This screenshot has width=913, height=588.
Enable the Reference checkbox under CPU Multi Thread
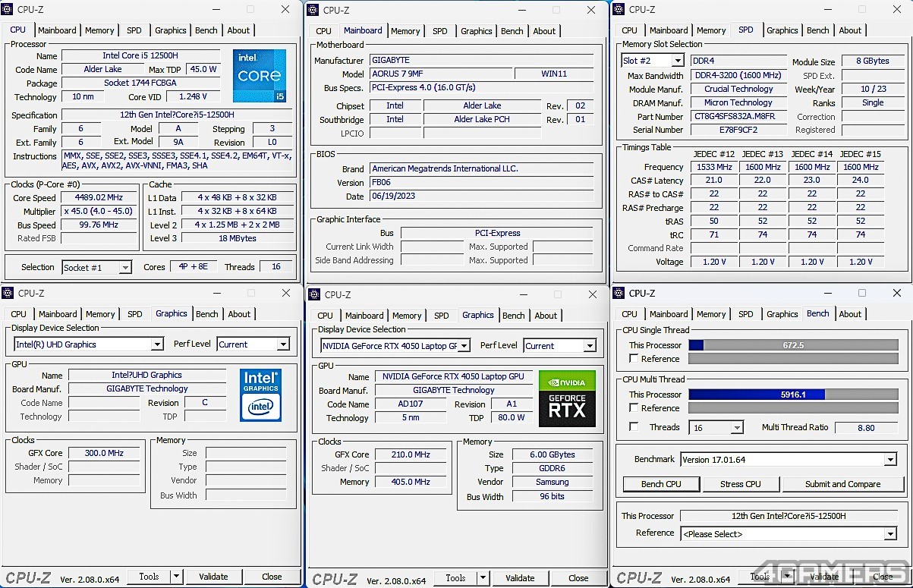[634, 408]
